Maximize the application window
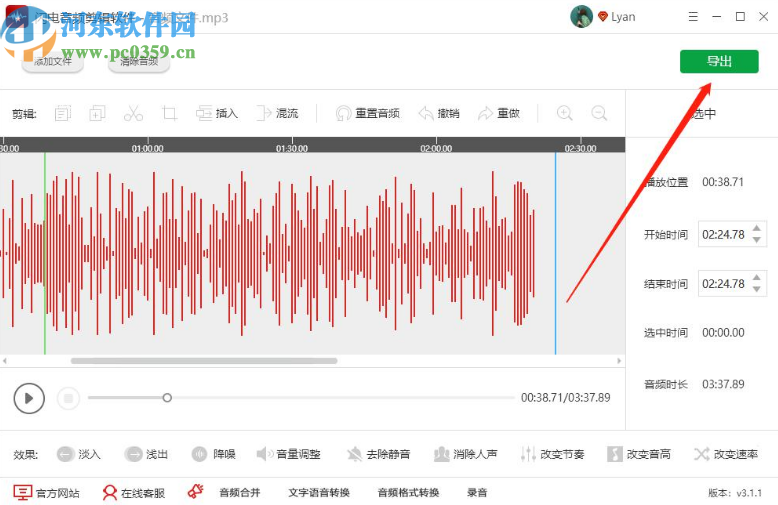This screenshot has height=505, width=778. (740, 17)
